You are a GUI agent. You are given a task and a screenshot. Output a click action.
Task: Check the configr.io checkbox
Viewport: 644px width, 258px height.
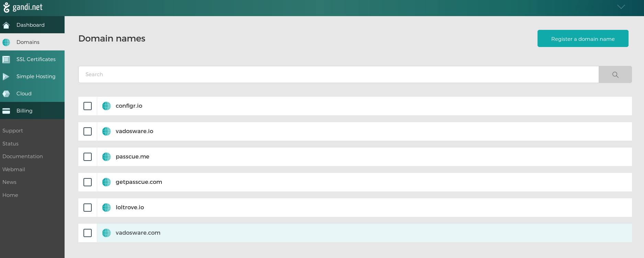click(88, 106)
